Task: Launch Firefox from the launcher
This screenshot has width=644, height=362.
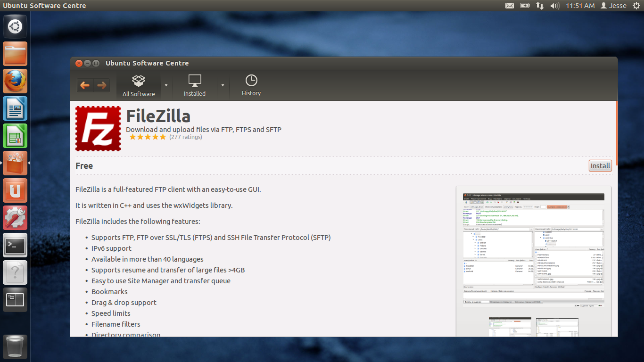Action: [15, 81]
